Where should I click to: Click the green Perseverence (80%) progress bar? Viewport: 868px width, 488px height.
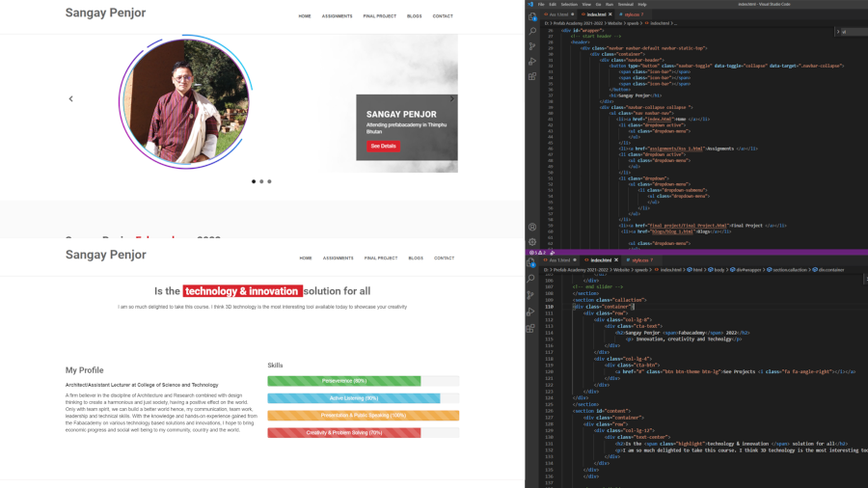(344, 381)
